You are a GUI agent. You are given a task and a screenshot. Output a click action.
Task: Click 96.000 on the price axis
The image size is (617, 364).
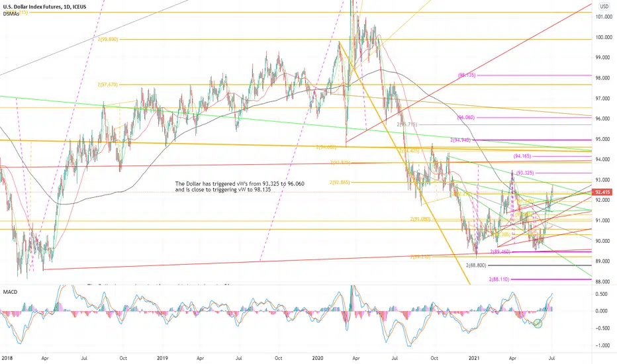(603, 119)
